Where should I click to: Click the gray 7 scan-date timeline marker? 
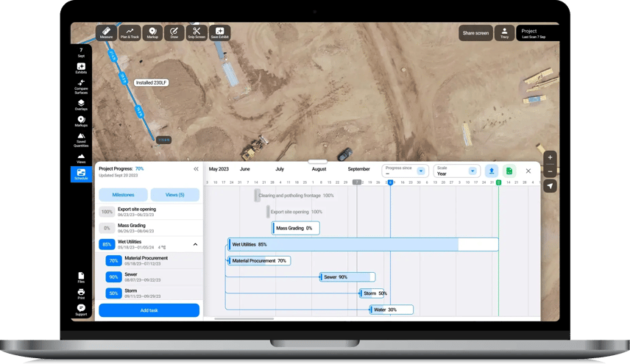point(357,182)
